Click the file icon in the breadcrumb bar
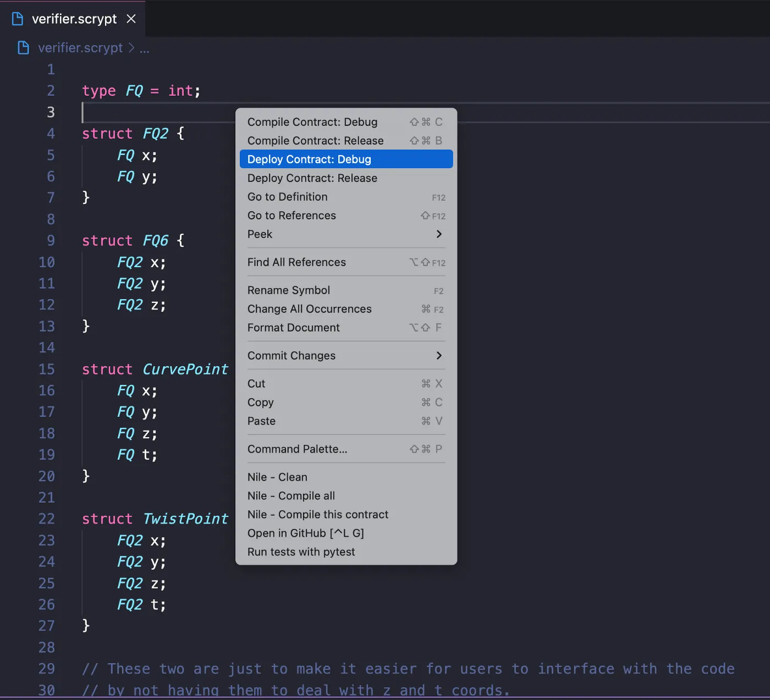The height and width of the screenshot is (700, 770). [x=23, y=48]
